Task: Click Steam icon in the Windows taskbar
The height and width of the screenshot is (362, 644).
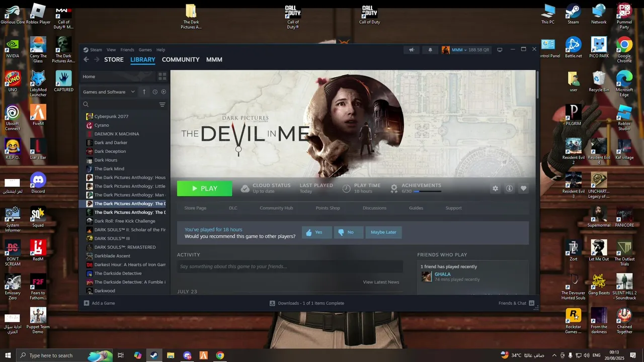Action: (154, 355)
